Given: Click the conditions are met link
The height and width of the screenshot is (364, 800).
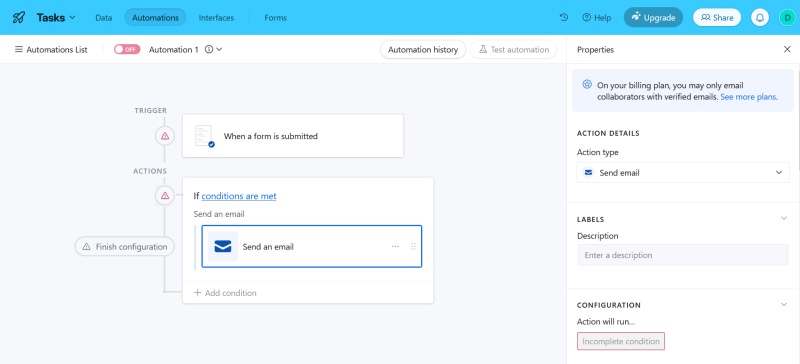Looking at the screenshot, I should click(x=239, y=196).
